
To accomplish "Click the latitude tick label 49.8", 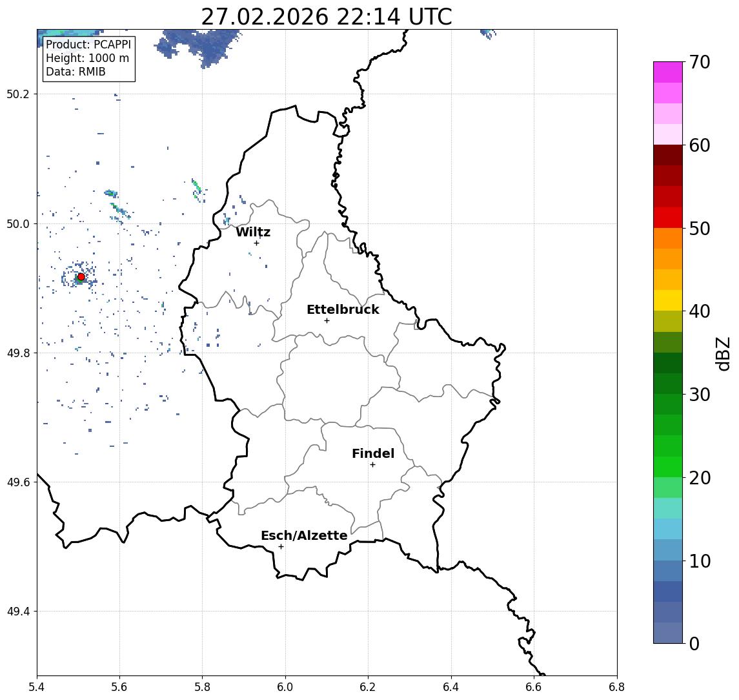I will 17,353.
